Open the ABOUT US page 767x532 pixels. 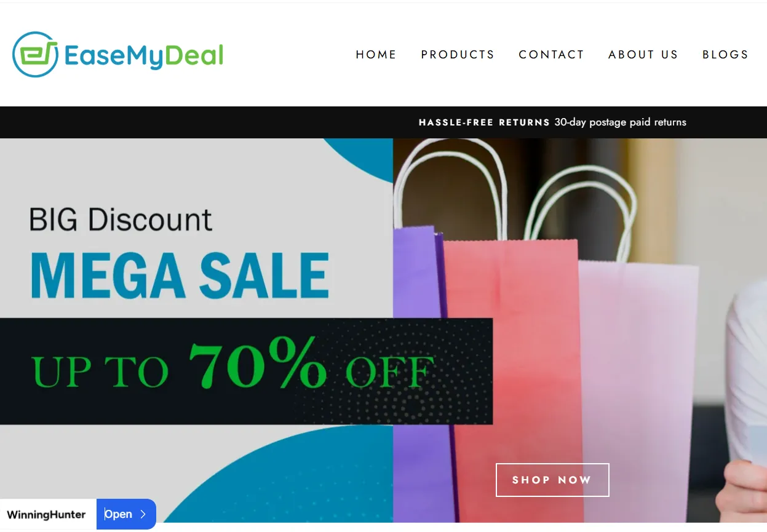[x=643, y=55]
